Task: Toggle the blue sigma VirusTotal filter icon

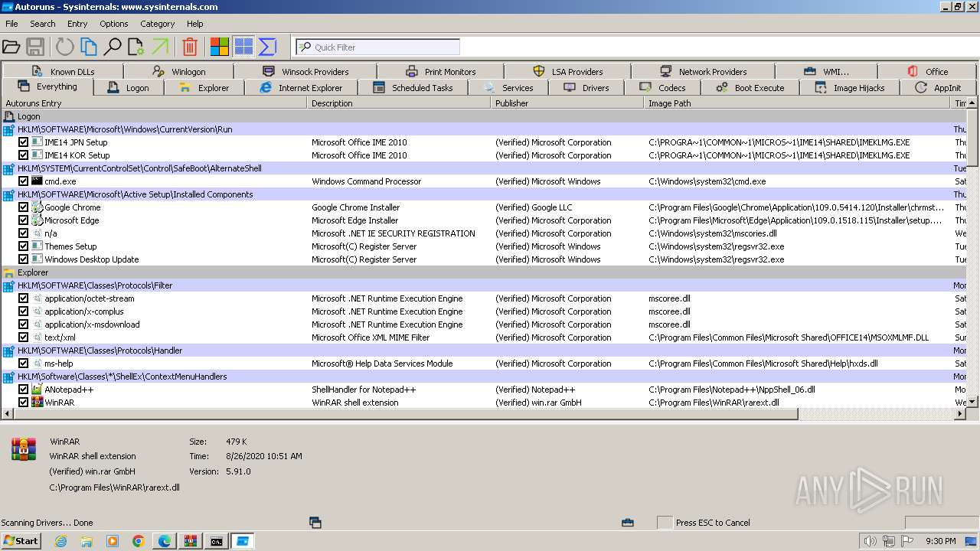Action: (x=267, y=47)
